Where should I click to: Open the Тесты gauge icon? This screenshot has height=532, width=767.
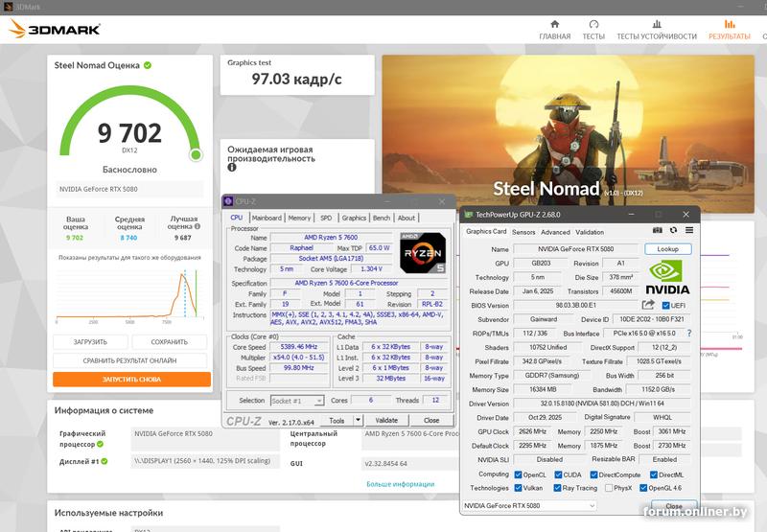click(x=593, y=24)
